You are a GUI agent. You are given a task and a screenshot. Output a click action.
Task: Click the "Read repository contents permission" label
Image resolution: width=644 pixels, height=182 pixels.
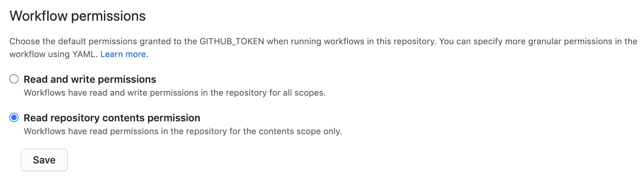[x=112, y=118]
